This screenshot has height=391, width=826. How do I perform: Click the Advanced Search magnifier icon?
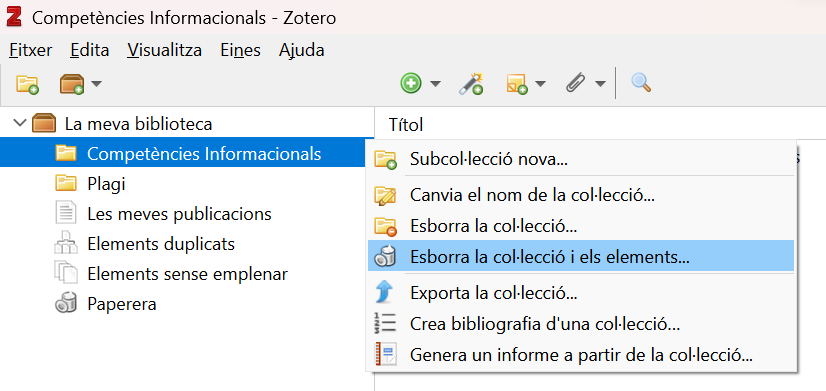641,83
